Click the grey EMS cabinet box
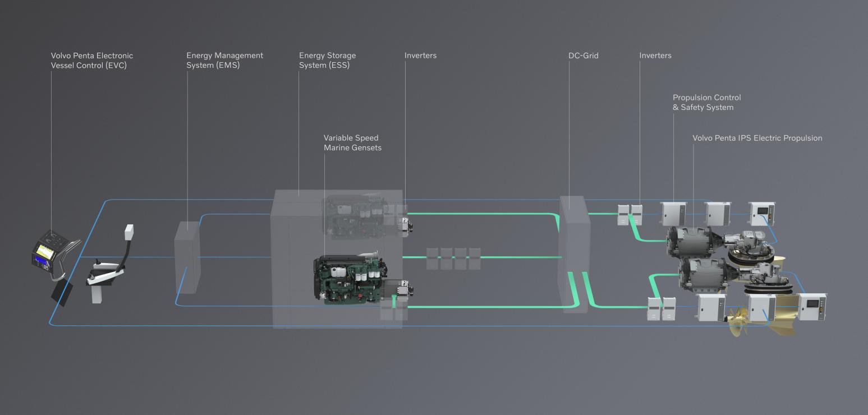This screenshot has height=415, width=868. (187, 257)
